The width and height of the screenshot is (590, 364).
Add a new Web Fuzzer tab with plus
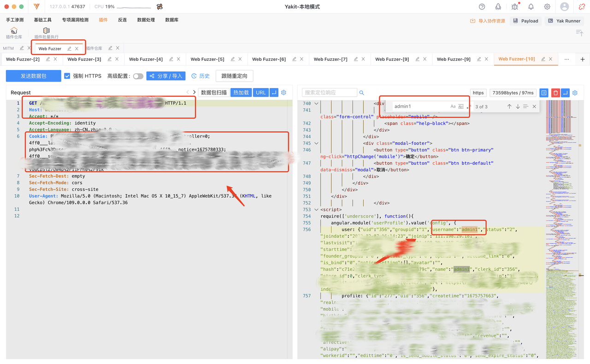[583, 59]
